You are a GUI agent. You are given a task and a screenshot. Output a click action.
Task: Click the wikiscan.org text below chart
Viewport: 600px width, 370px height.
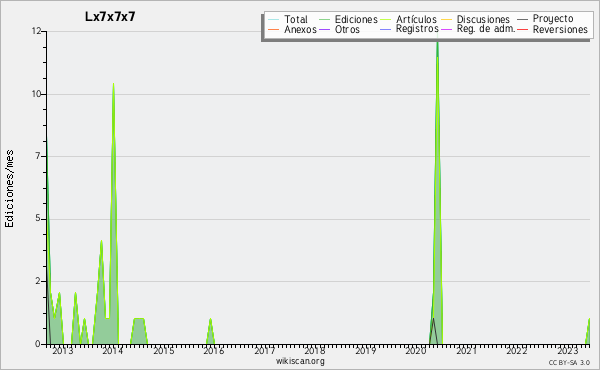tap(300, 361)
